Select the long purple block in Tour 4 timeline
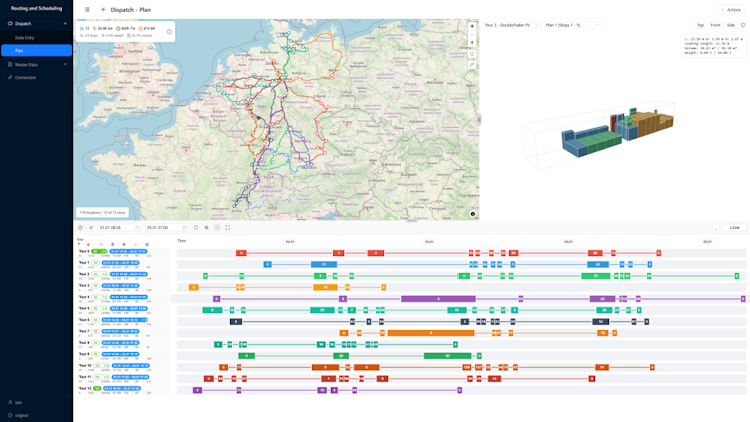Image resolution: width=750 pixels, height=422 pixels. pyautogui.click(x=438, y=299)
